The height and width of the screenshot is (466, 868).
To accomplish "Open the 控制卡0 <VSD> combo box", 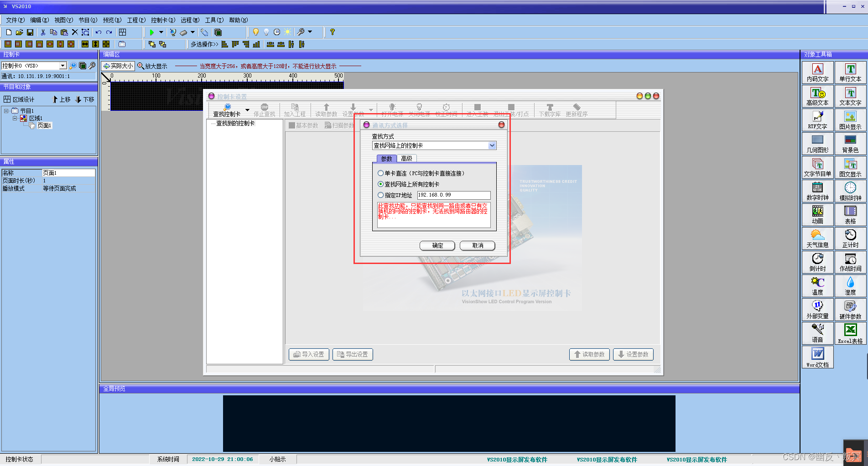I will (x=34, y=66).
